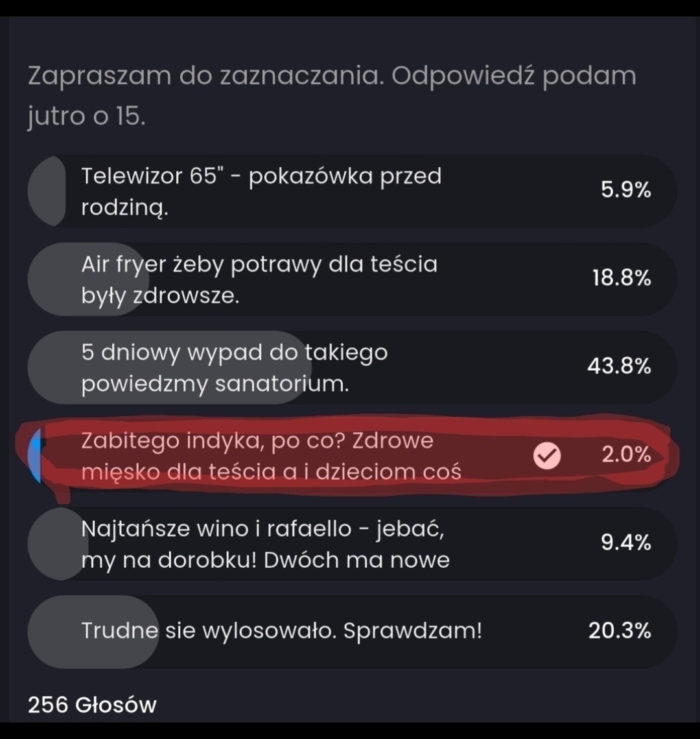Click the gray progress fill of Telewizor option
Screen dimensions: 700x739
click(47, 191)
